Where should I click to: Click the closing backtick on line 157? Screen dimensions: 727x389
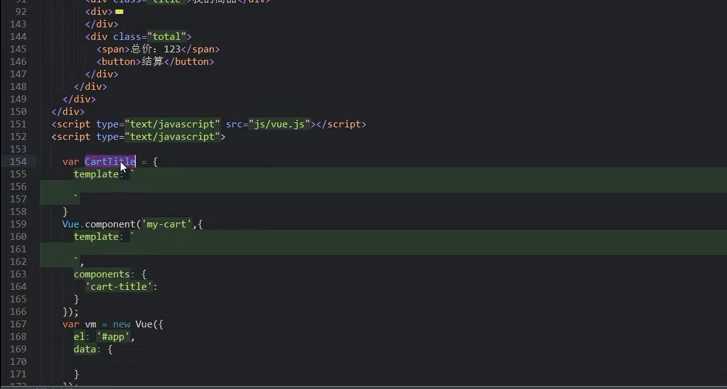pyautogui.click(x=76, y=198)
